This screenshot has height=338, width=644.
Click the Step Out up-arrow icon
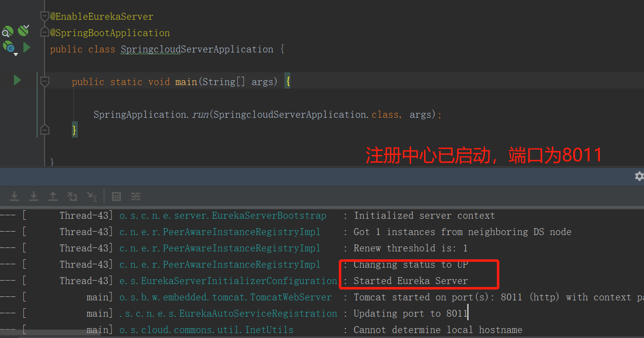[x=53, y=196]
